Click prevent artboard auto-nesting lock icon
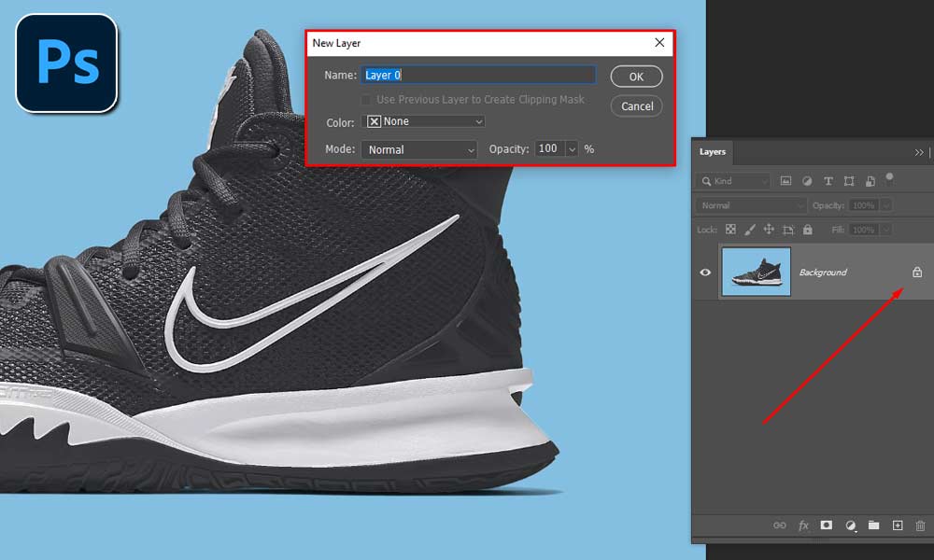934x560 pixels. click(788, 230)
